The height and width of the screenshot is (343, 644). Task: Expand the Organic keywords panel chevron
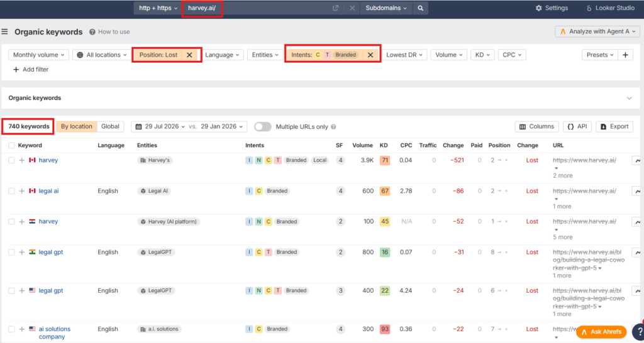pyautogui.click(x=629, y=98)
